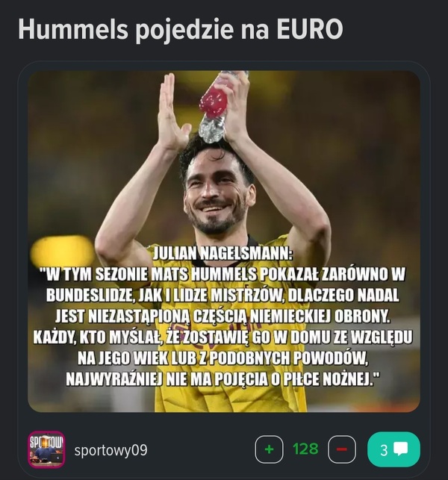Open sportowy09's avatar picture

coord(46,449)
